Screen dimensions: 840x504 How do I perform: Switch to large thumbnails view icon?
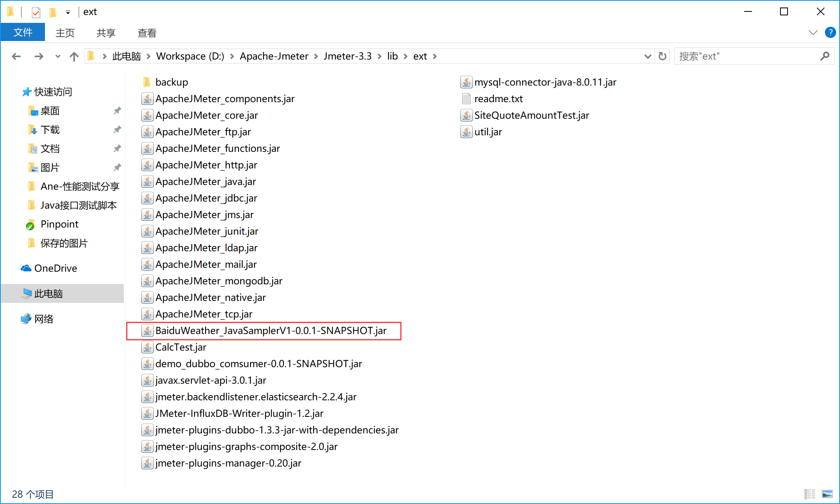coord(827,494)
